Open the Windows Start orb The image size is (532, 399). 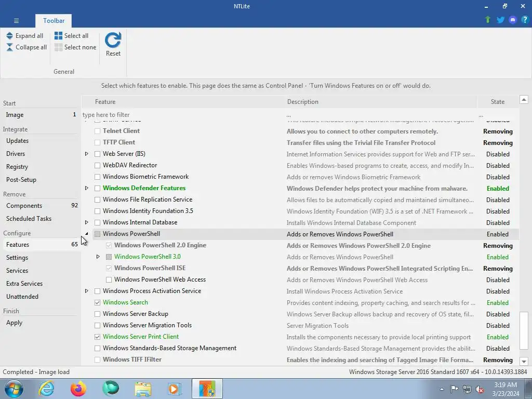point(14,389)
